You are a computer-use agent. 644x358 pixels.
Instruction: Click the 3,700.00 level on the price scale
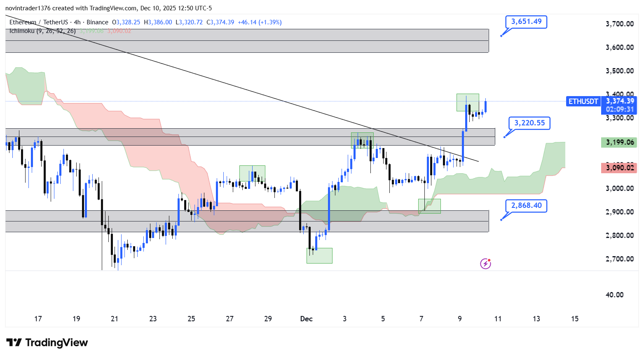pyautogui.click(x=619, y=24)
